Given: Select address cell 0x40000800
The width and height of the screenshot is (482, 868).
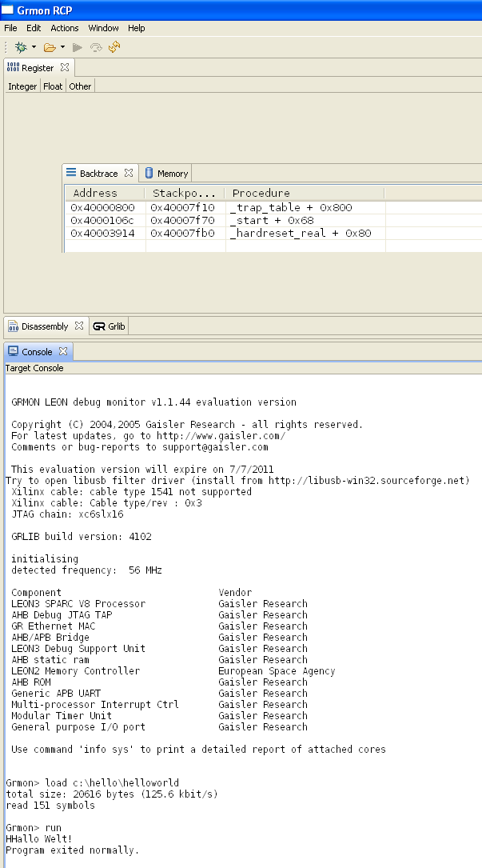Looking at the screenshot, I should pos(103,207).
